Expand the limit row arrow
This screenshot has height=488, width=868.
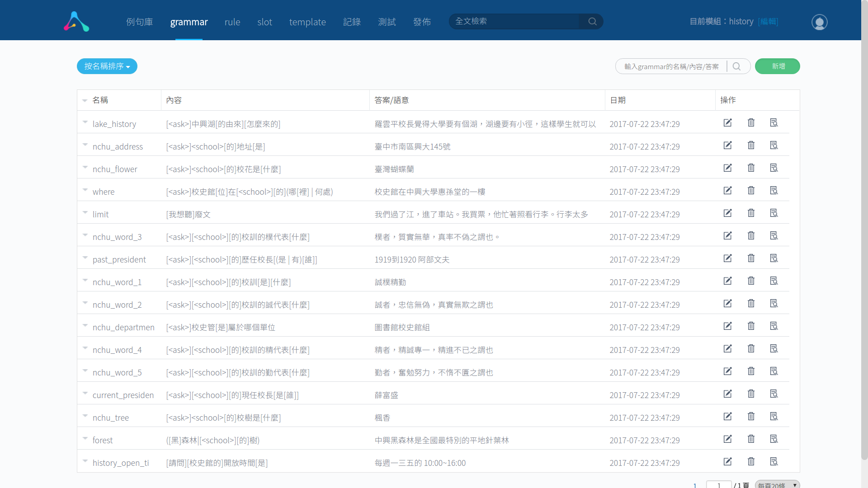coord(85,212)
